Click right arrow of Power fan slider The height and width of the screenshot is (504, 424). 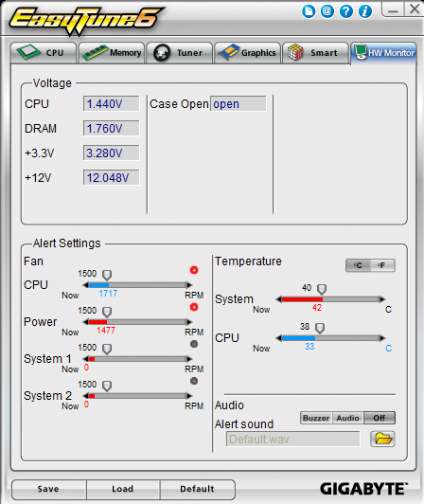(x=189, y=322)
